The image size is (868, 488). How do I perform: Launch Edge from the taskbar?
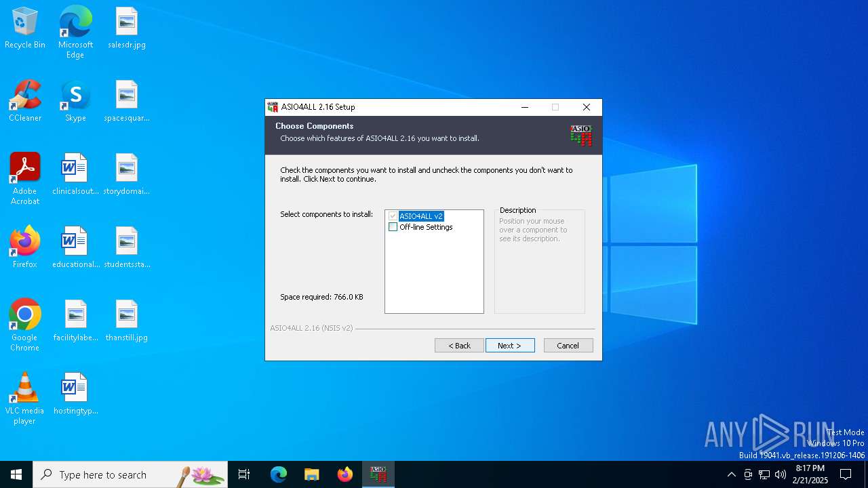point(279,474)
